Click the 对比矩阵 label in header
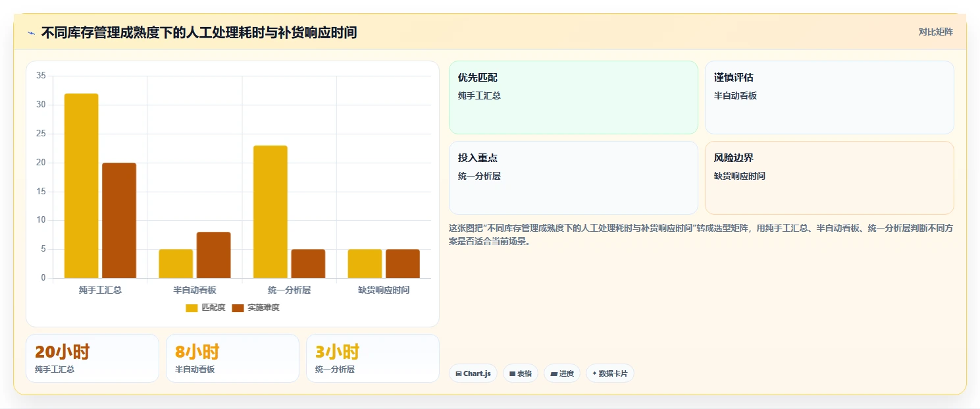 click(935, 32)
